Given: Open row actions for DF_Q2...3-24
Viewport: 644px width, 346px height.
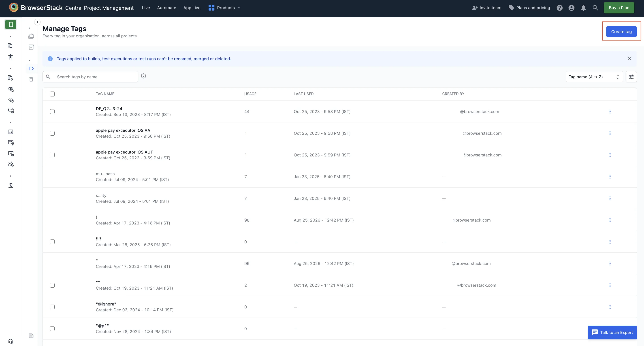Looking at the screenshot, I should [610, 111].
